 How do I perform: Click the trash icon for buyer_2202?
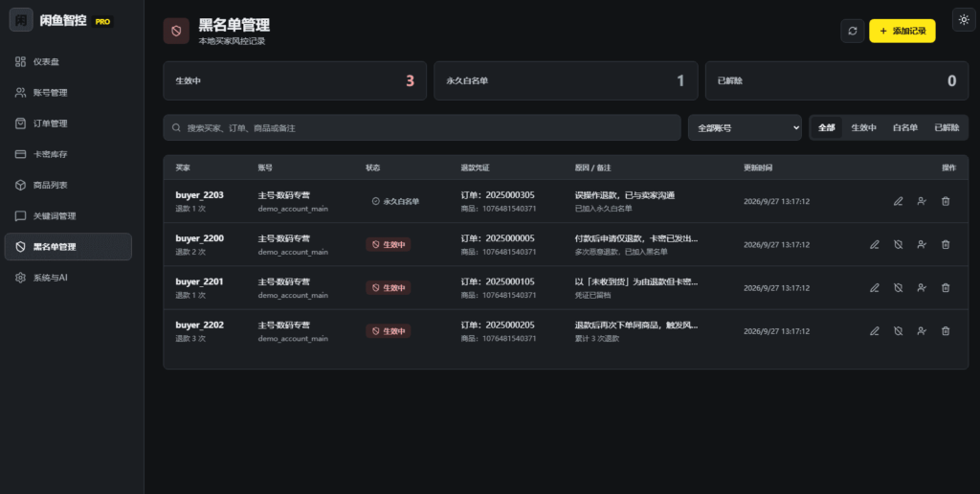946,331
